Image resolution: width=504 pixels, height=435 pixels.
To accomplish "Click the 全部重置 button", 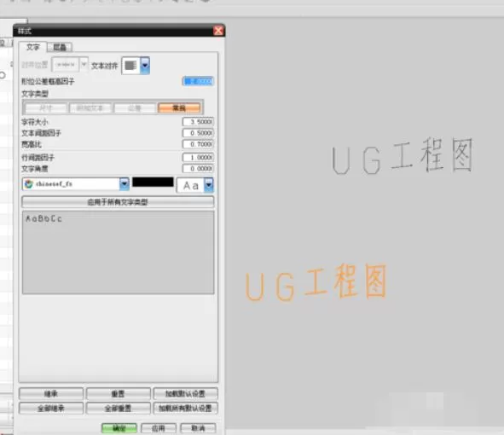I will coord(118,409).
